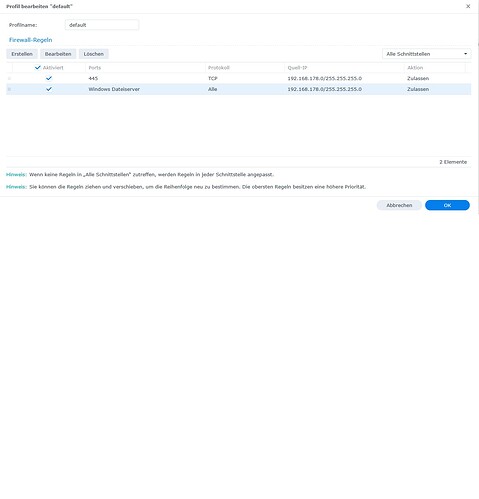Confirm with the OK button
The image size is (479, 499).
(x=447, y=205)
